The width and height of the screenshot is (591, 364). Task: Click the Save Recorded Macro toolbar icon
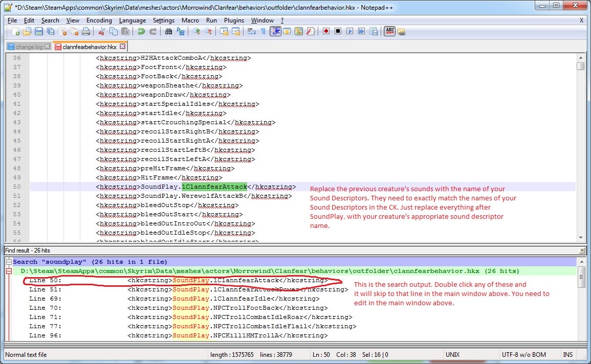click(374, 32)
